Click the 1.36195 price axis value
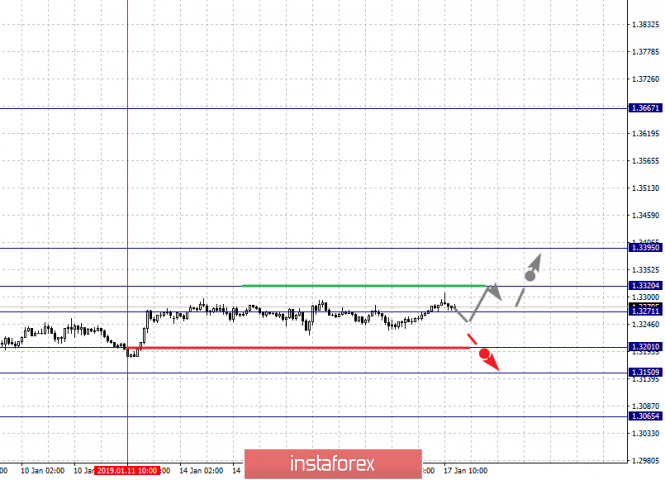Screen dimensions: 665x480 [645, 134]
